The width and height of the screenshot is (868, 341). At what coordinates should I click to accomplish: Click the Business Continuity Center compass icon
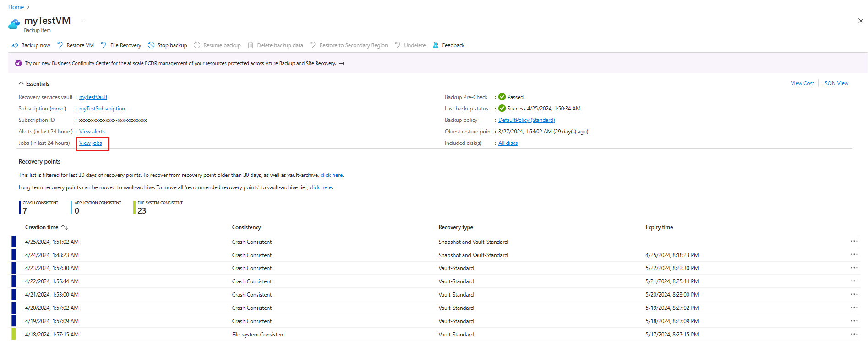pyautogui.click(x=18, y=63)
